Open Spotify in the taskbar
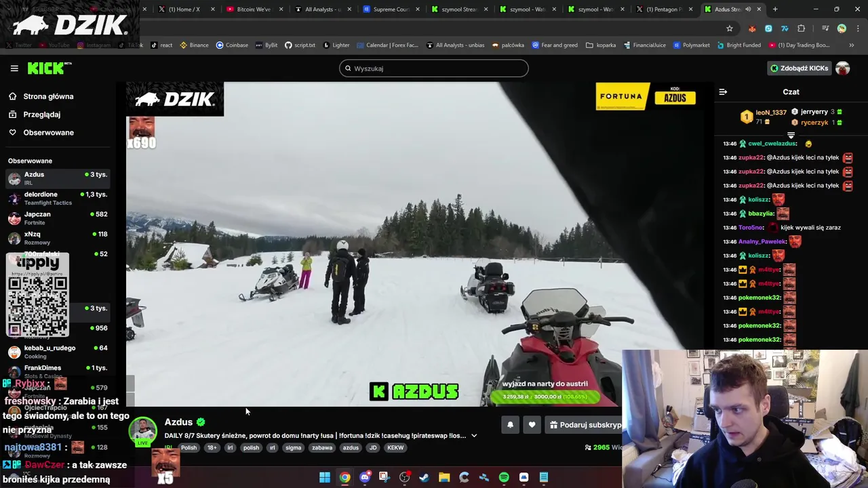This screenshot has width=868, height=488. (x=504, y=477)
